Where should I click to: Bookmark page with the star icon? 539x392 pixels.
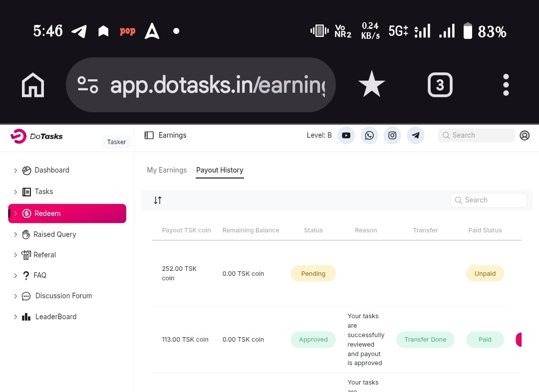(x=371, y=85)
